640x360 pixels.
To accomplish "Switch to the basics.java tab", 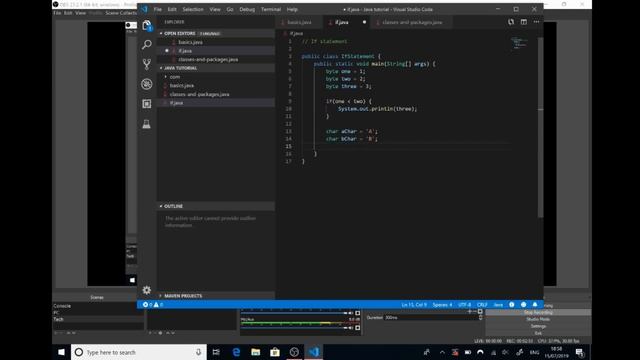I will point(299,22).
